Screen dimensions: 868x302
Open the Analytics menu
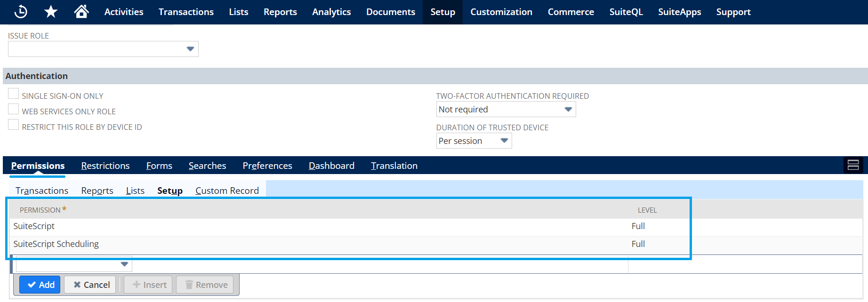[x=331, y=12]
